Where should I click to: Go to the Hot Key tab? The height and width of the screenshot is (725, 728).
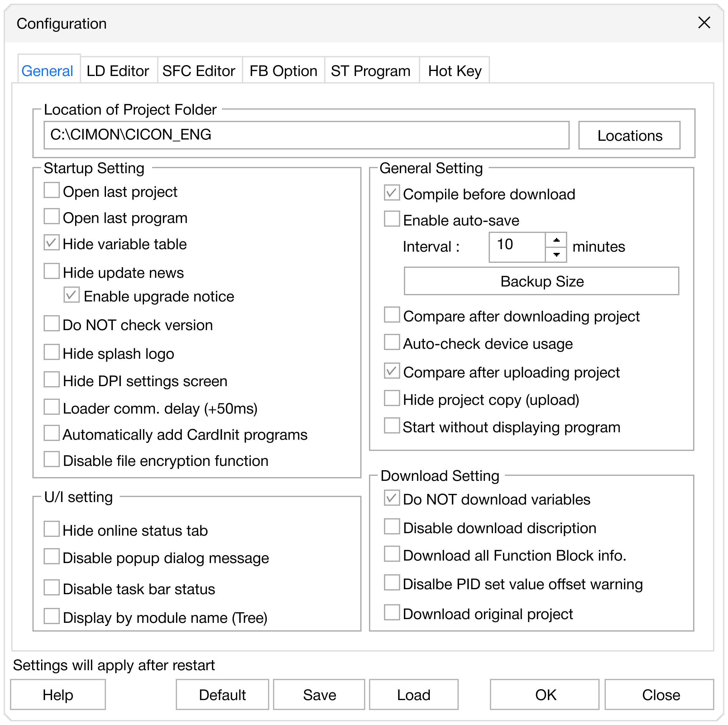pyautogui.click(x=454, y=71)
